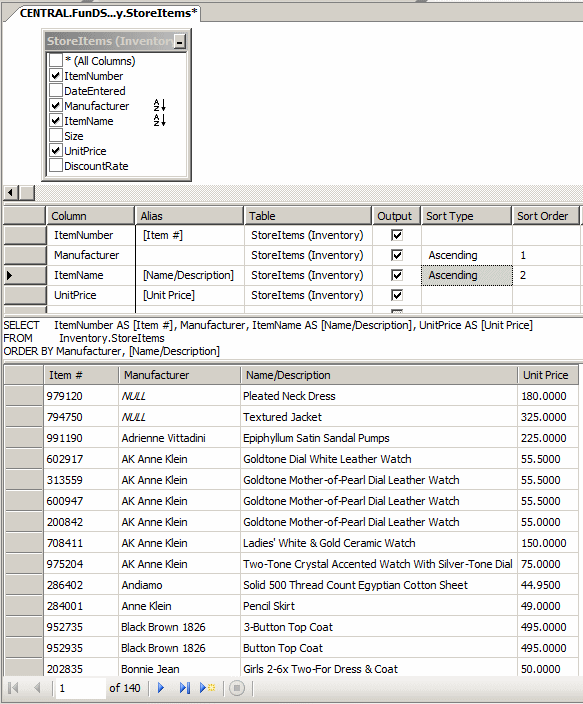Click the Alias header in criteria grid
Viewport: 583px width, 704px height.
tap(189, 216)
